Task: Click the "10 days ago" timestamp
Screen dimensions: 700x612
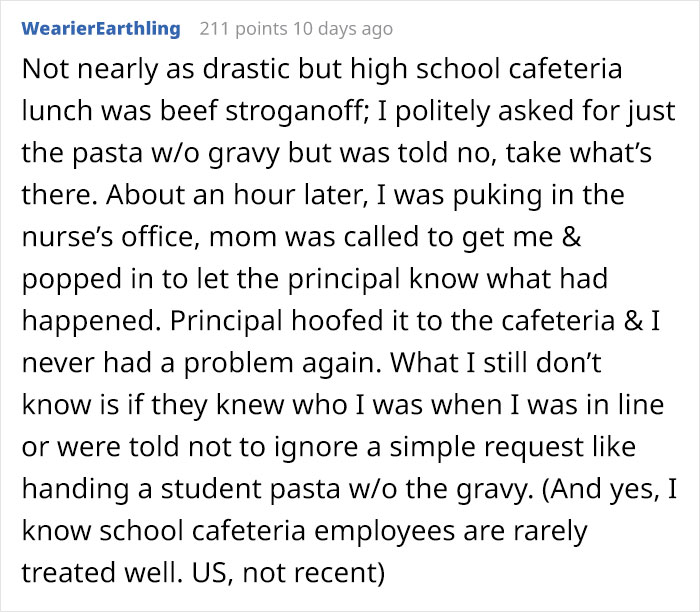Action: pyautogui.click(x=343, y=29)
